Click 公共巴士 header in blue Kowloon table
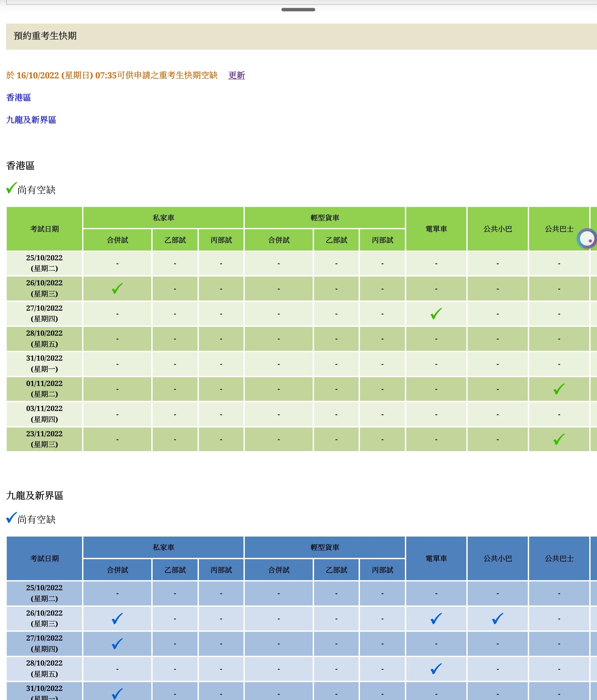 pos(559,559)
